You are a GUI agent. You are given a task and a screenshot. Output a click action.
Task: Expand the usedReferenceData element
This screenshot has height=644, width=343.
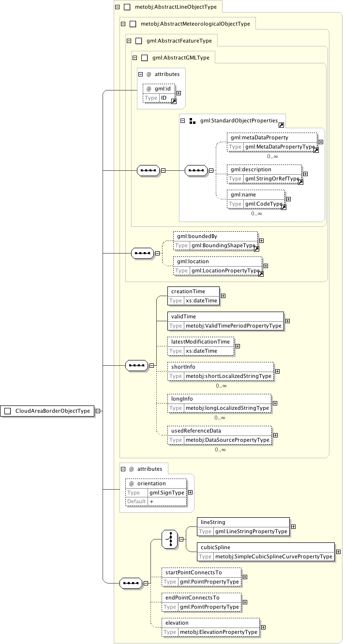pyautogui.click(x=275, y=435)
